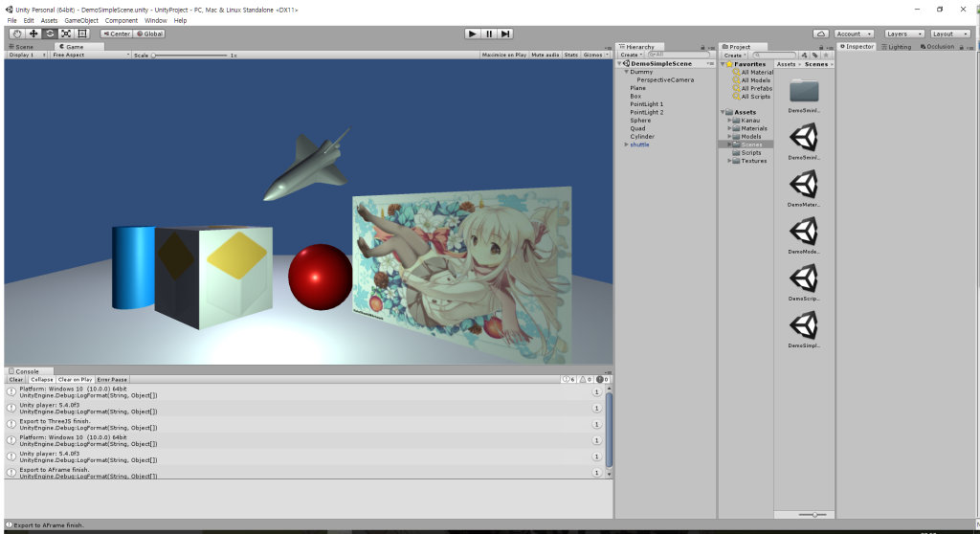Open the Hierarchy Create dropdown

pos(632,55)
